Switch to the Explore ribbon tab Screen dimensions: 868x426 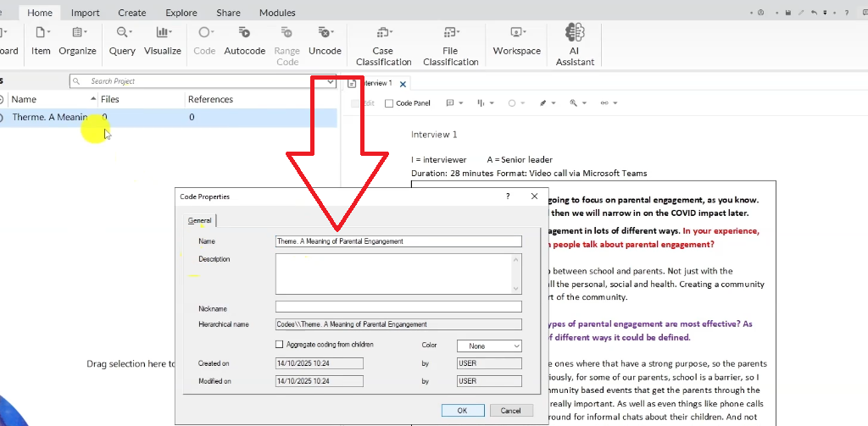pos(181,13)
